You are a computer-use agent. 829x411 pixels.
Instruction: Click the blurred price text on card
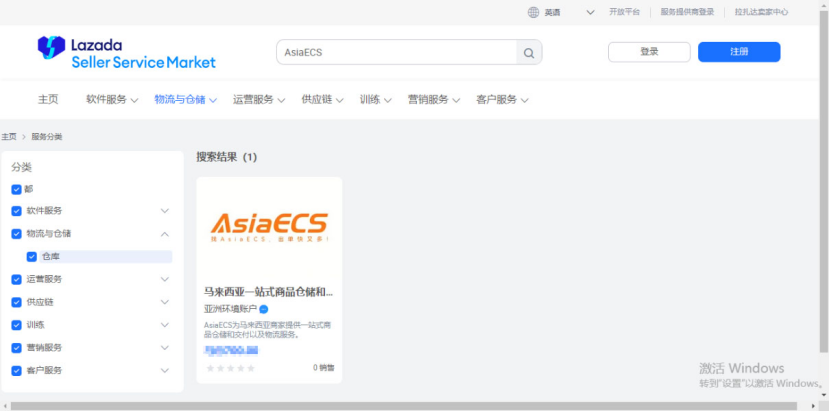pyautogui.click(x=231, y=350)
